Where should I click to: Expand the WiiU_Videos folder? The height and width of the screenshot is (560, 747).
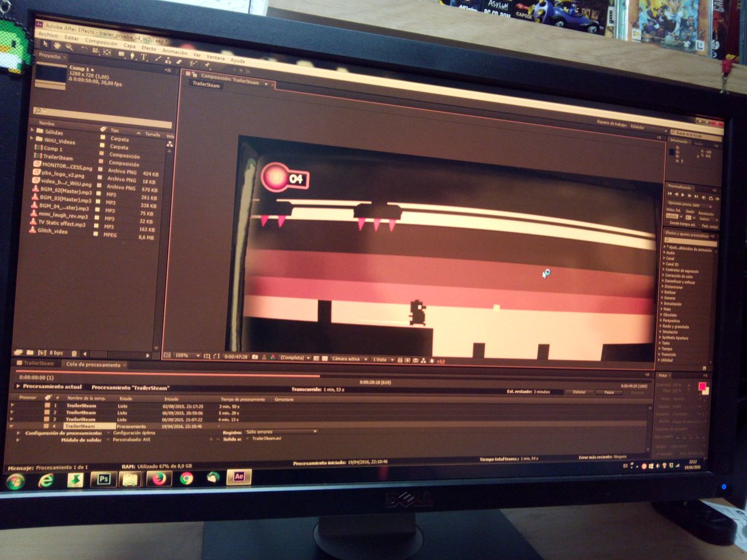[x=31, y=138]
